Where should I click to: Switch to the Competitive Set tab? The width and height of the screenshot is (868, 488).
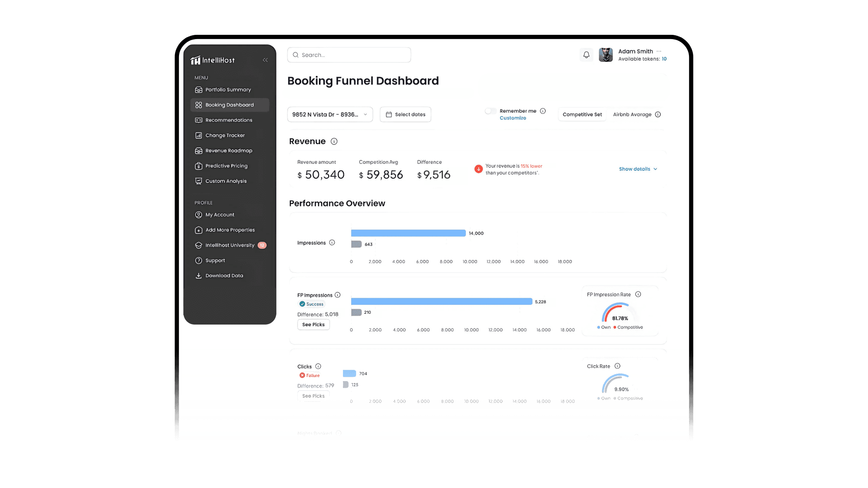(582, 115)
